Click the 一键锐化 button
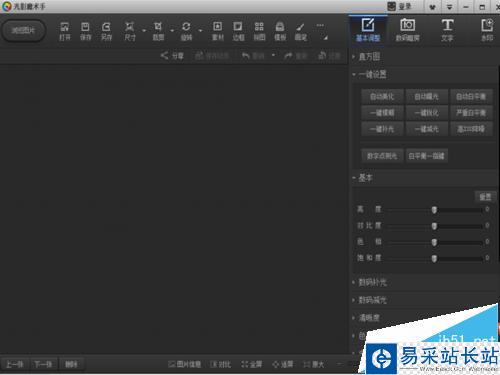Screen dimensions: 500x375 pos(426,113)
